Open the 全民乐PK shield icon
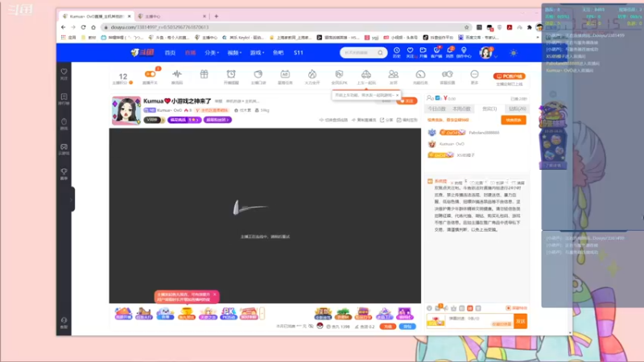 (x=339, y=74)
